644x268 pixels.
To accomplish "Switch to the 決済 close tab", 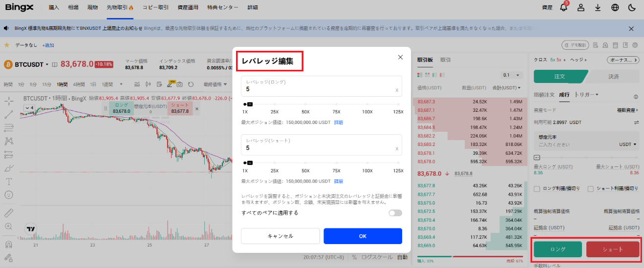I will click(613, 77).
